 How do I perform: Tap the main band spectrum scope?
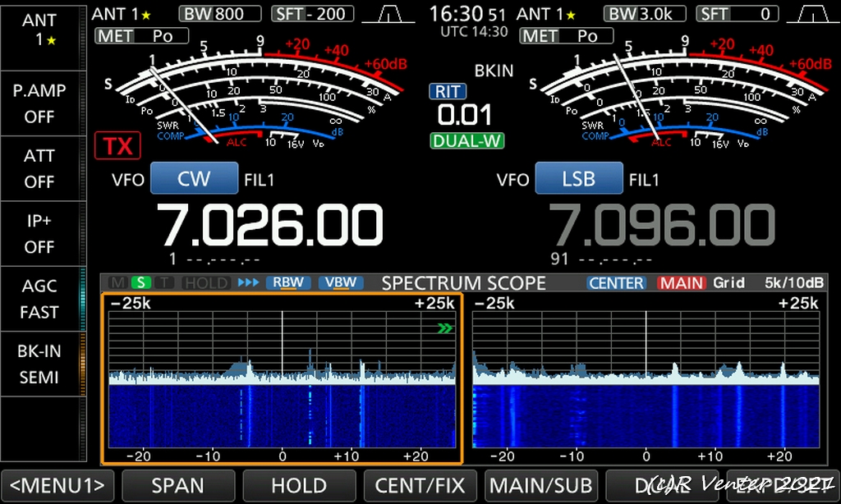[x=283, y=348]
